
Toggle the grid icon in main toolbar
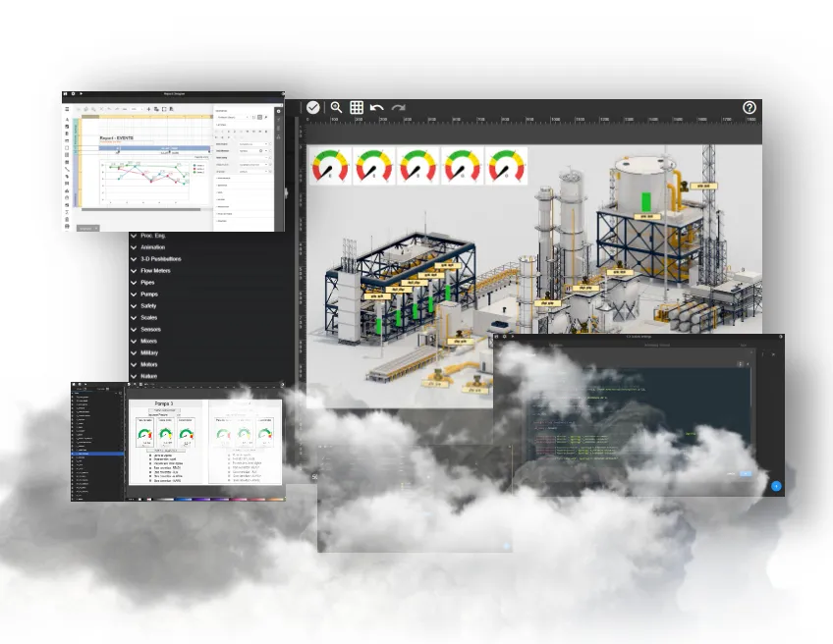357,107
